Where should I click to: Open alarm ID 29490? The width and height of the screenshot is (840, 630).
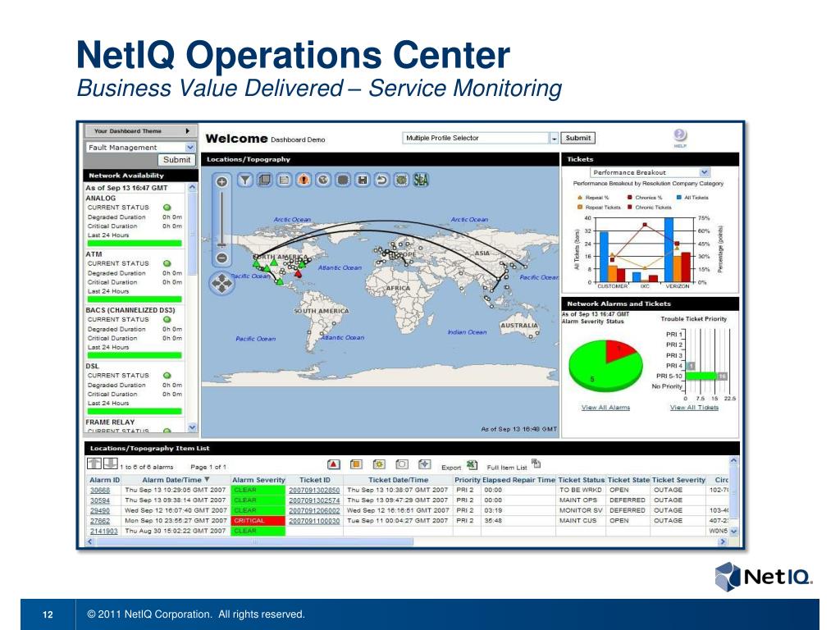point(99,510)
